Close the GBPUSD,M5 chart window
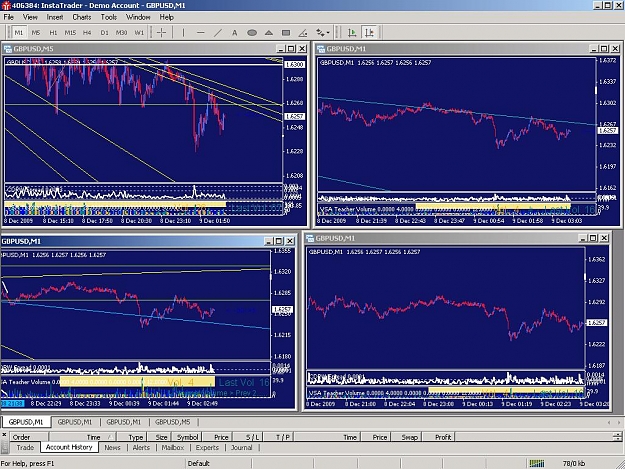Image resolution: width=625 pixels, height=469 pixels. (303, 49)
